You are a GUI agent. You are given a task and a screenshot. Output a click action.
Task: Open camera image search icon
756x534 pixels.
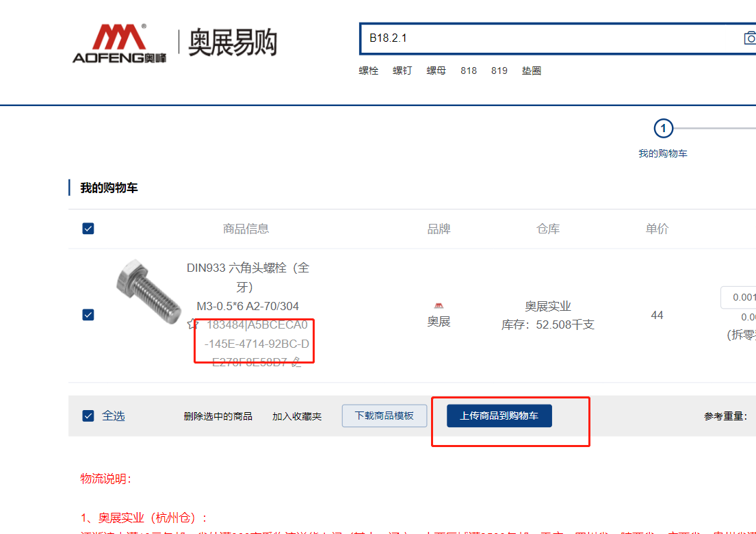(750, 38)
